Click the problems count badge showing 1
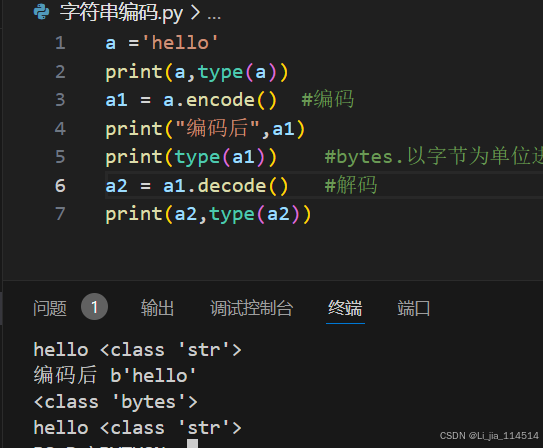 click(94, 307)
